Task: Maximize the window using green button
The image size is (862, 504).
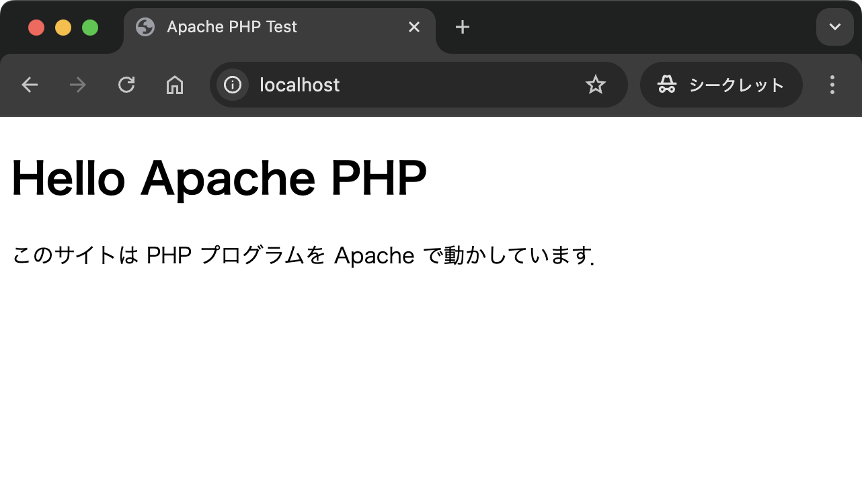Action: click(90, 28)
